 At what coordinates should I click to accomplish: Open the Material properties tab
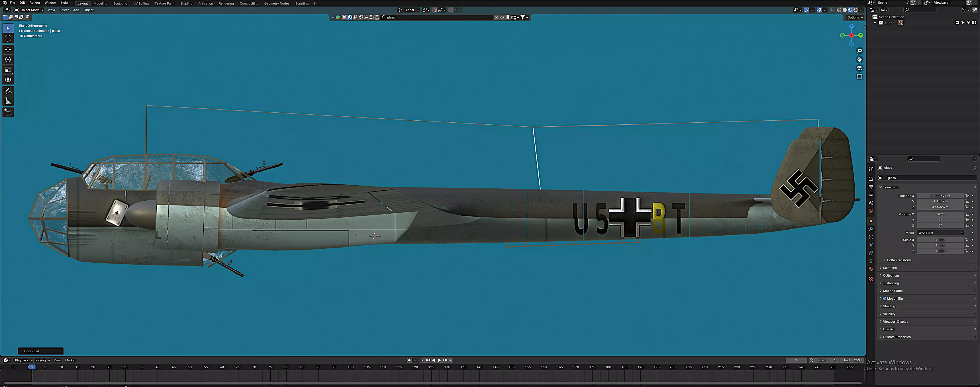[871, 269]
